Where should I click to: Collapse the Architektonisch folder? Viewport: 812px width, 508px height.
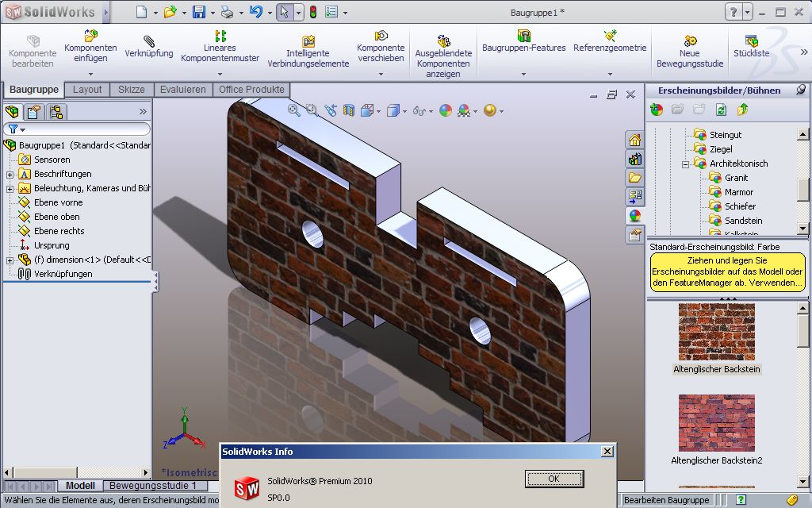pos(685,164)
